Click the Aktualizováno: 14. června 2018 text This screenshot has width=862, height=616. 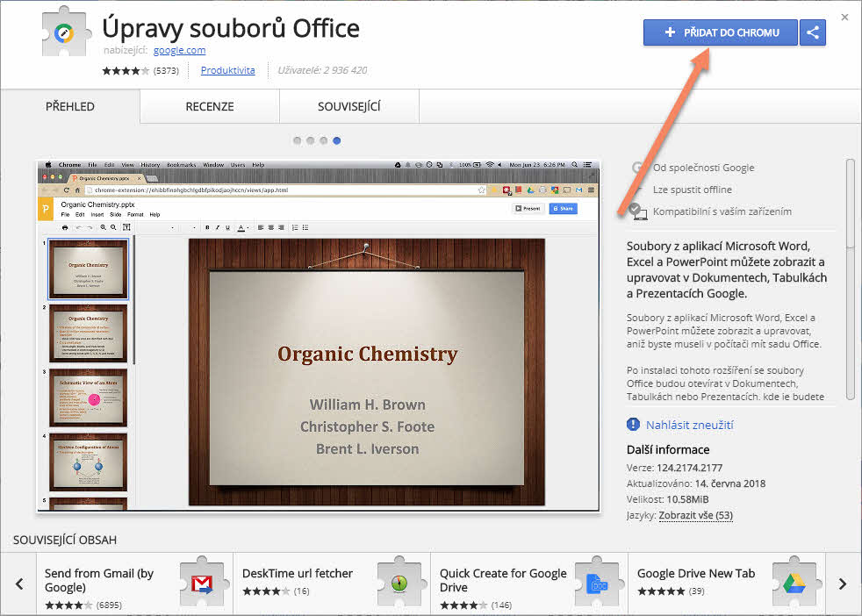(x=696, y=483)
